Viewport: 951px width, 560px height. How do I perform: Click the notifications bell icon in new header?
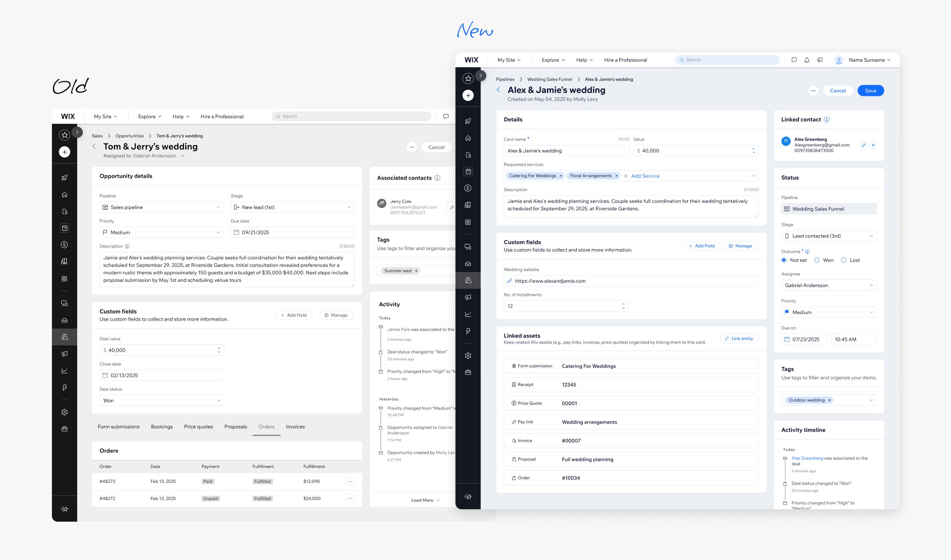807,60
